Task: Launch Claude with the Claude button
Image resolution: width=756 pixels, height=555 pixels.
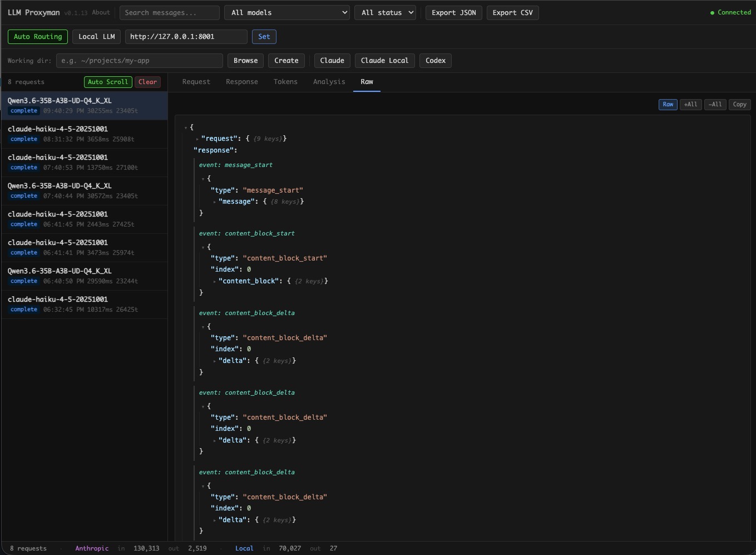Action: tap(332, 61)
